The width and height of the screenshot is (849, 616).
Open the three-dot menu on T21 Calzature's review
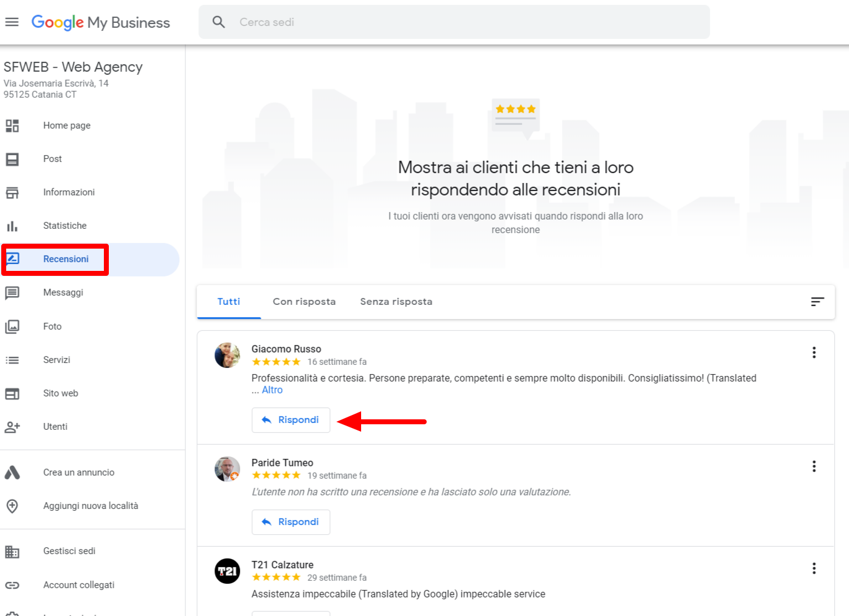click(x=814, y=568)
